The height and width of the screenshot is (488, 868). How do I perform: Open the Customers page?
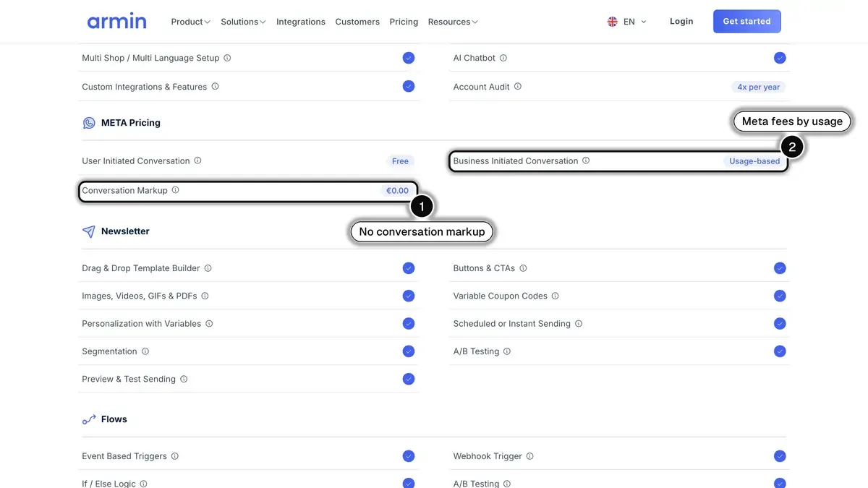click(357, 22)
